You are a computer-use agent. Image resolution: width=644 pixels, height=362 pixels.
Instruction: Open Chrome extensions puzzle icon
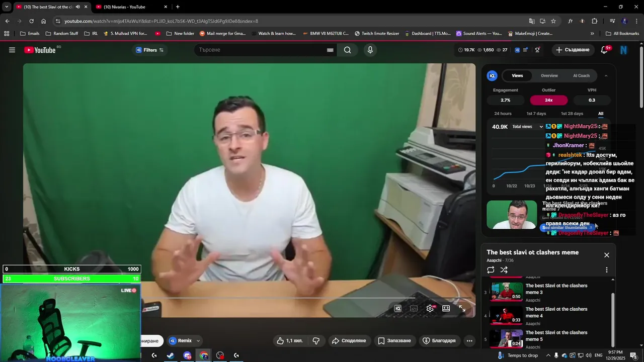tap(594, 21)
